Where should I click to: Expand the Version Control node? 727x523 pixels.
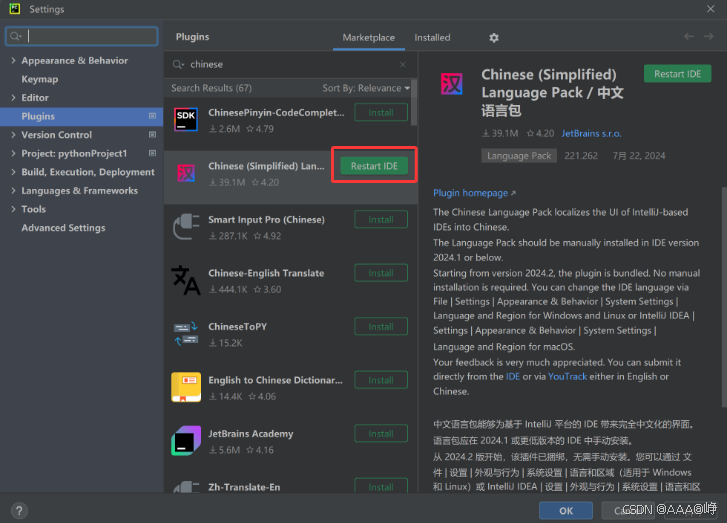[x=13, y=134]
